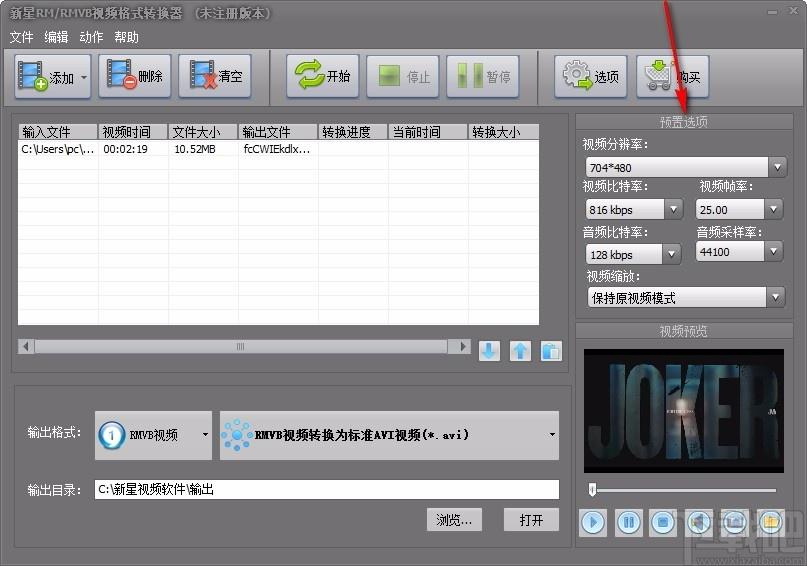Click the 输出目录 path input field
The width and height of the screenshot is (807, 566).
(x=327, y=489)
